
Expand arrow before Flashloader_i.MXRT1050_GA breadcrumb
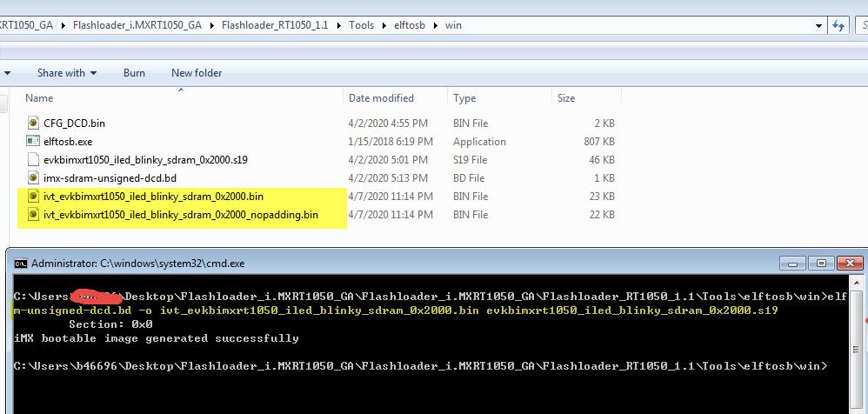[63, 25]
